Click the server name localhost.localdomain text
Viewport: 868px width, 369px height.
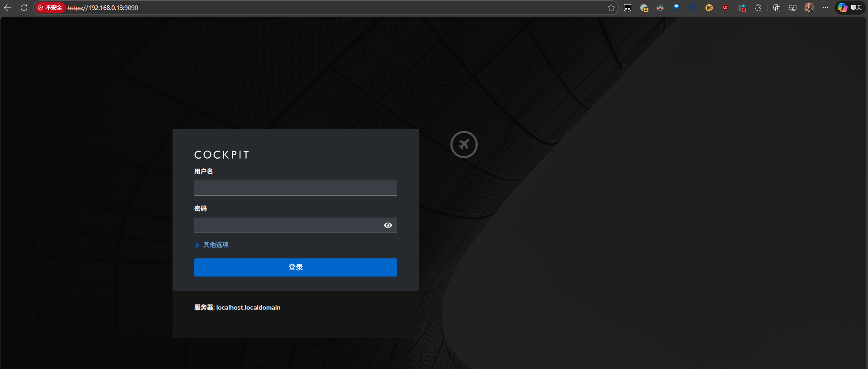tap(248, 307)
